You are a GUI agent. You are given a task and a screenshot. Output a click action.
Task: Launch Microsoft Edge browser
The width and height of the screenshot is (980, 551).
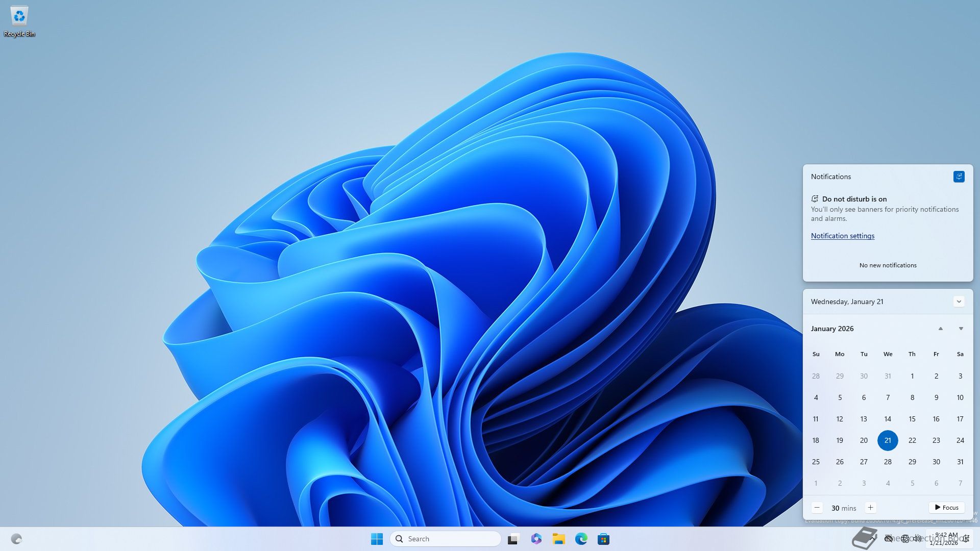(581, 539)
